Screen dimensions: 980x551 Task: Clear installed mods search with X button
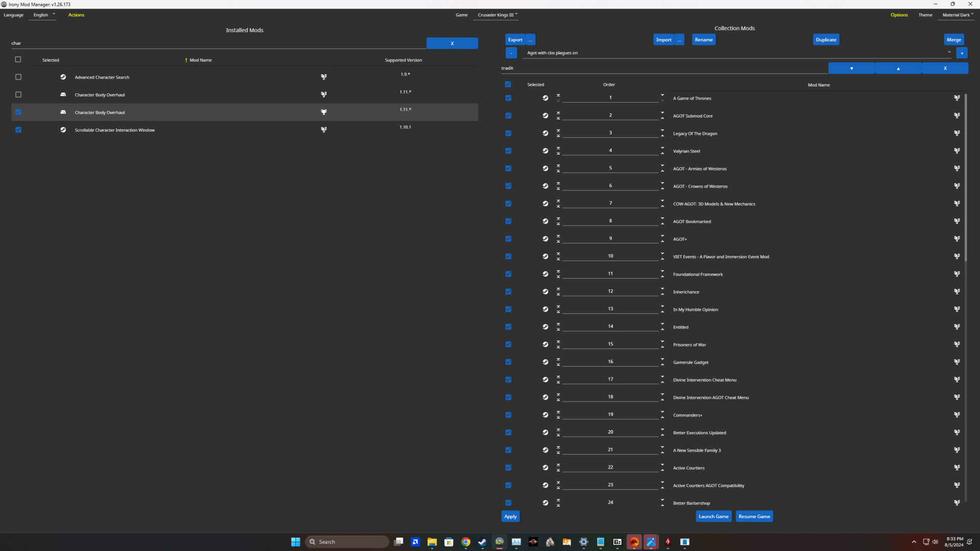coord(452,43)
